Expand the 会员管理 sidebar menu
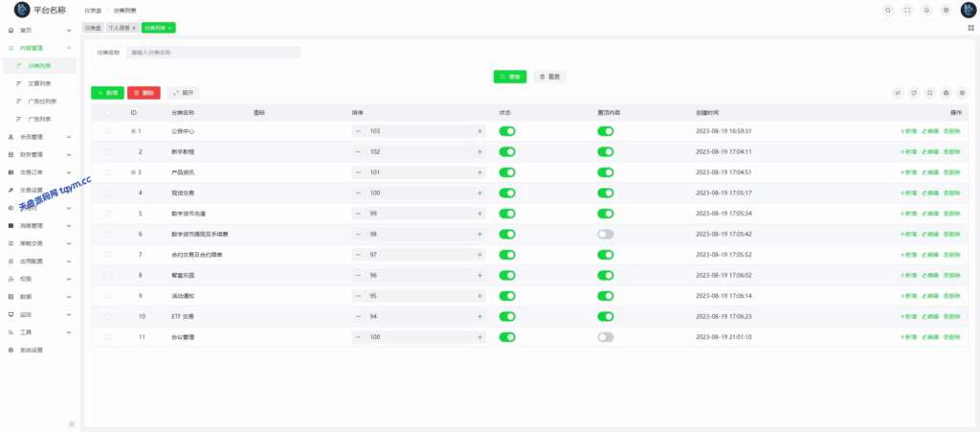This screenshot has height=432, width=980. click(39, 137)
